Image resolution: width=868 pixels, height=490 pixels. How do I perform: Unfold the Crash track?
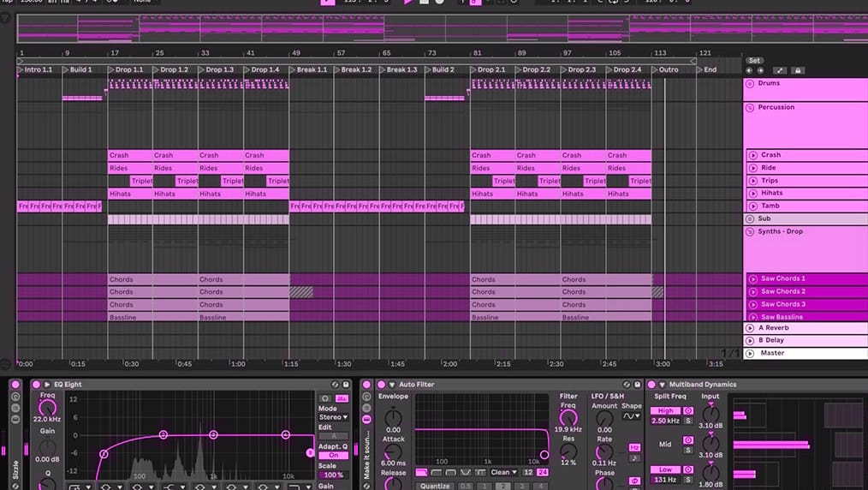tap(752, 155)
